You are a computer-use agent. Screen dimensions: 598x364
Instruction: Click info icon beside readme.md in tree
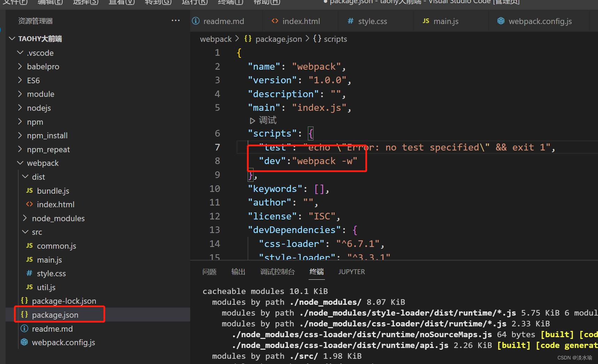pos(24,328)
